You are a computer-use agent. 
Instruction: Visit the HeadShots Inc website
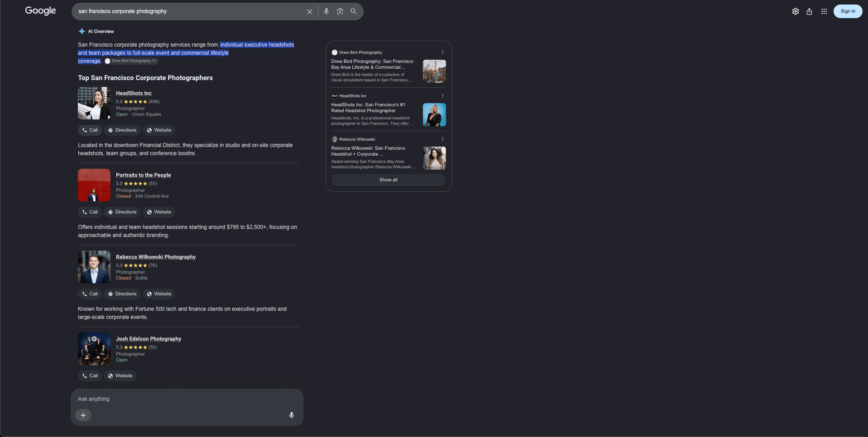pyautogui.click(x=159, y=130)
